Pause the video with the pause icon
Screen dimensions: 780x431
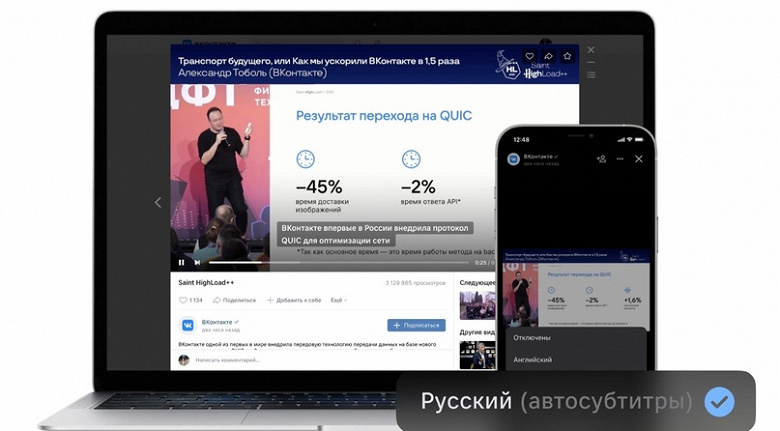pos(182,262)
